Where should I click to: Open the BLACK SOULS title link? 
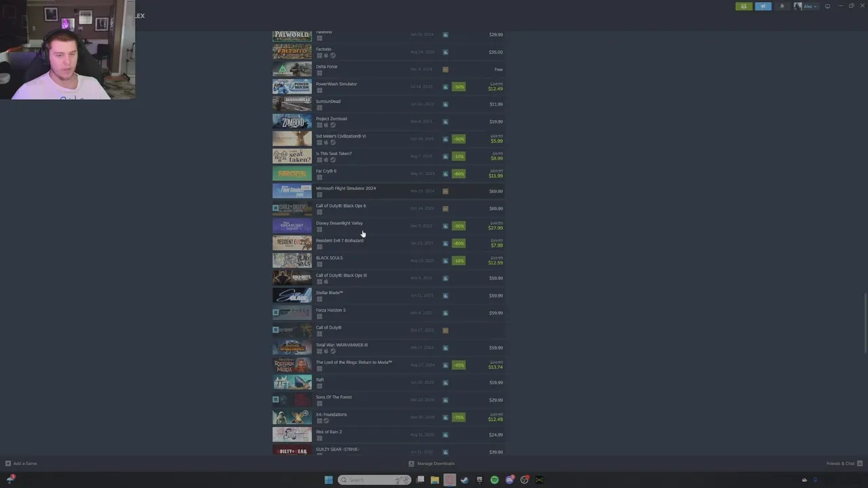(329, 258)
